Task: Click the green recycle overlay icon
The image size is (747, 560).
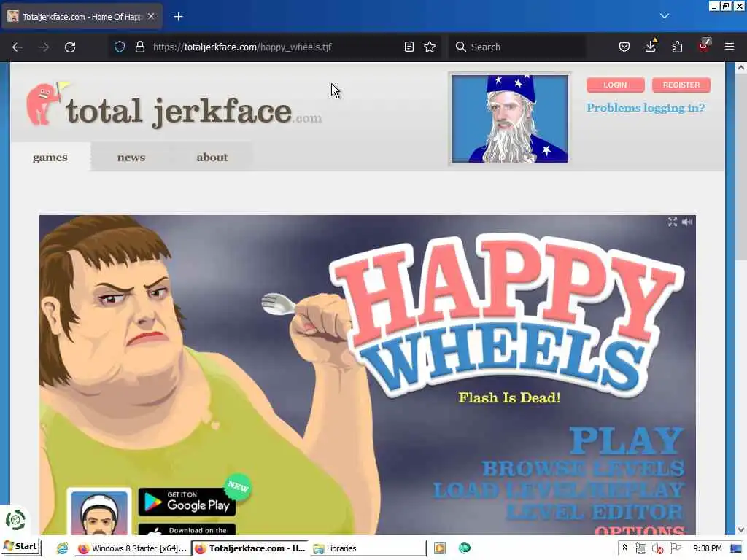Action: pos(15,520)
